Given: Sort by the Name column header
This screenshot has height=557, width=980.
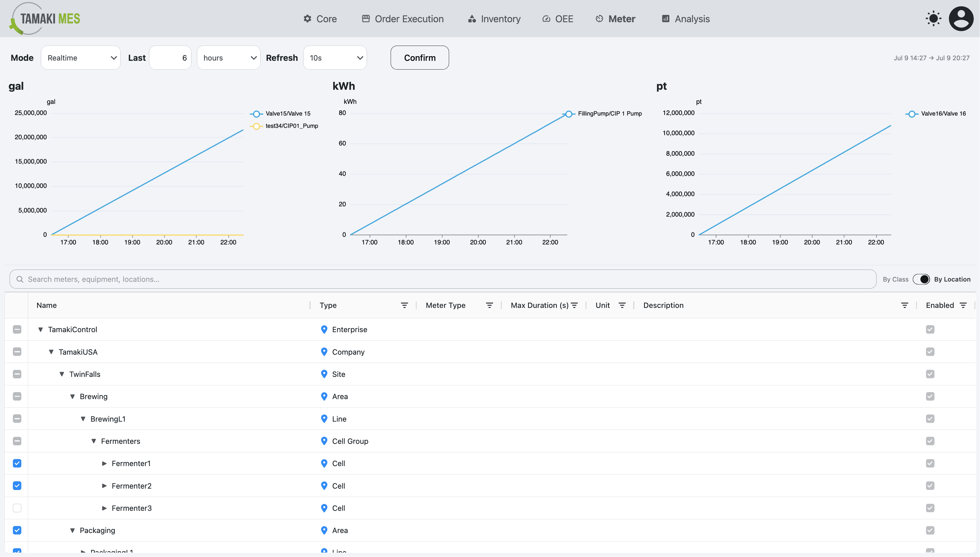Looking at the screenshot, I should (x=47, y=305).
